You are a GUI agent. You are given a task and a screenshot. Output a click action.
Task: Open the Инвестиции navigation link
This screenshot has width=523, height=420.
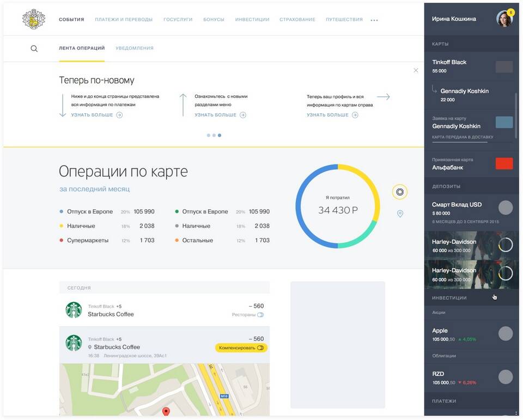[x=252, y=20]
